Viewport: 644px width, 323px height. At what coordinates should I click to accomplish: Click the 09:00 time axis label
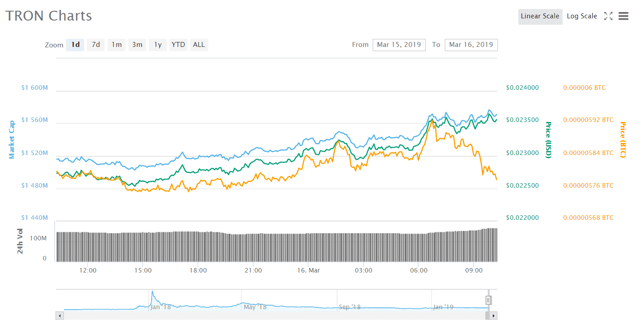tap(474, 271)
